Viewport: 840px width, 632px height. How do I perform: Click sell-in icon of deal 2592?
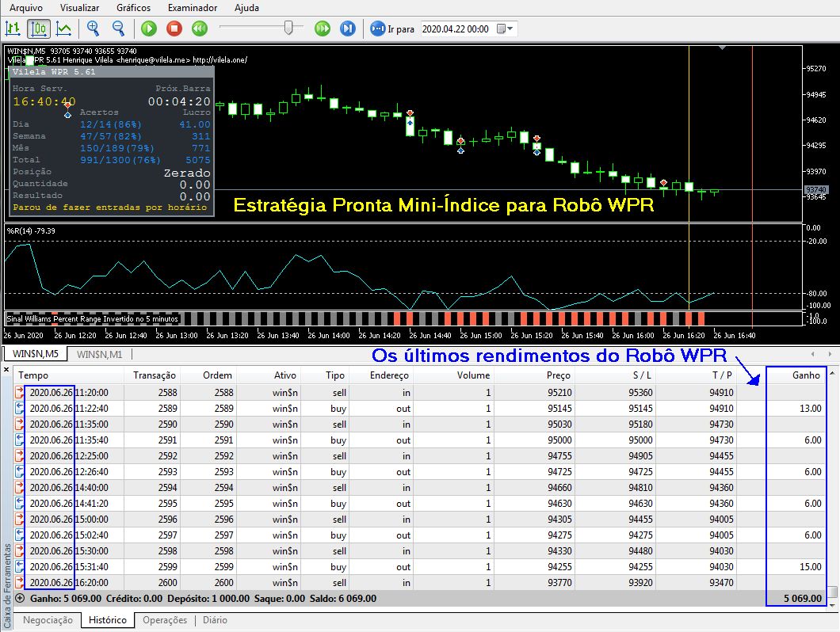coord(19,455)
